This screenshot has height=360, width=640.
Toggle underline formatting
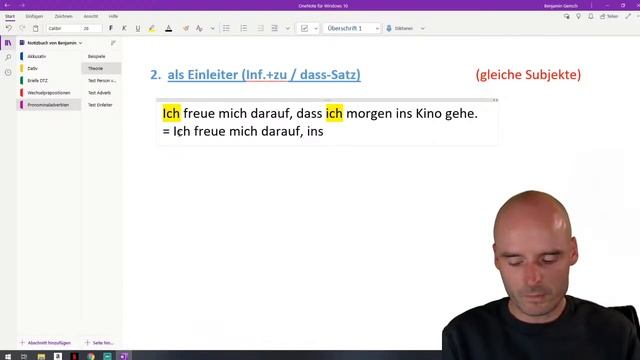[138, 28]
